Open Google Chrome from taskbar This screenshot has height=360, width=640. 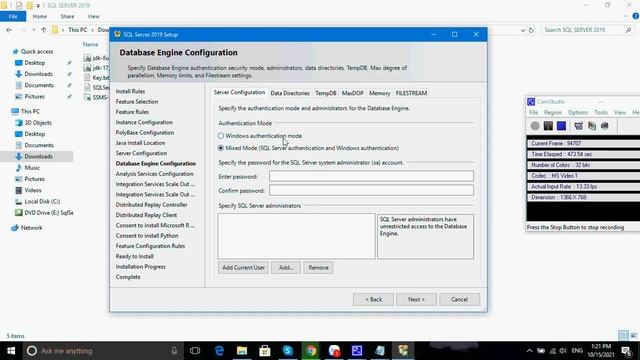click(311, 351)
